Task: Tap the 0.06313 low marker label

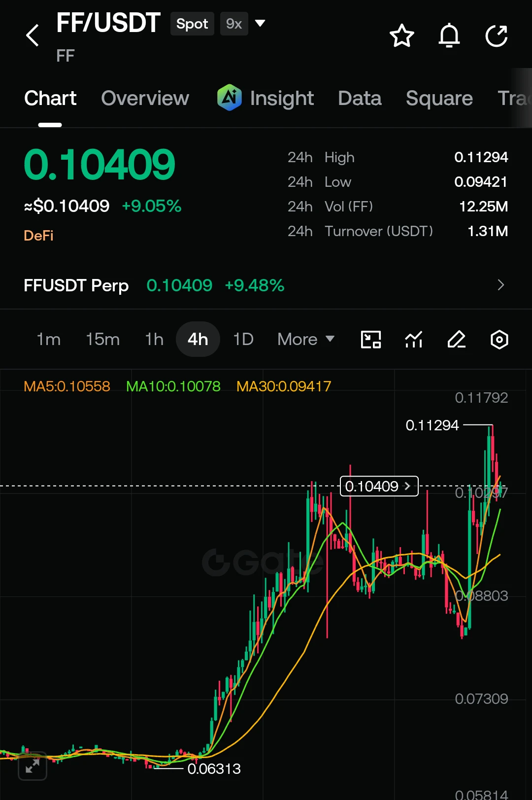Action: (x=214, y=768)
